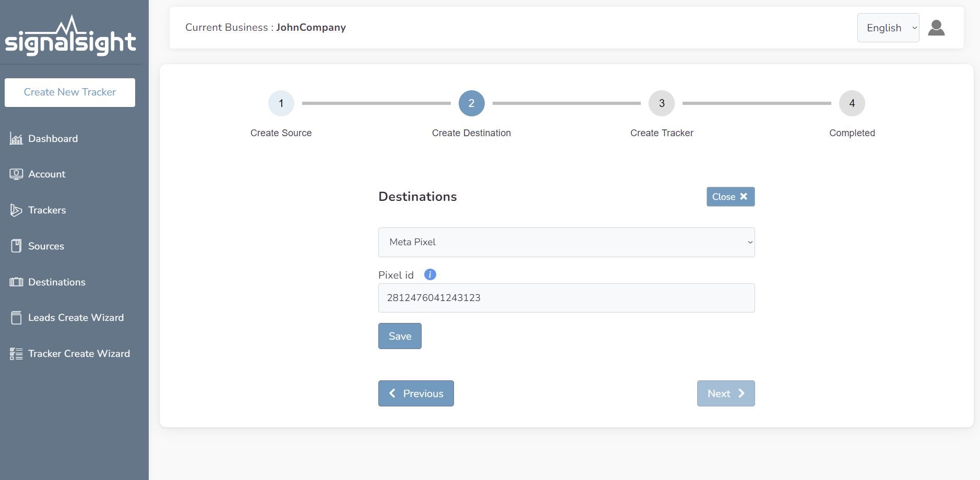Click the Create Destination step label
The image size is (980, 480).
(x=471, y=133)
